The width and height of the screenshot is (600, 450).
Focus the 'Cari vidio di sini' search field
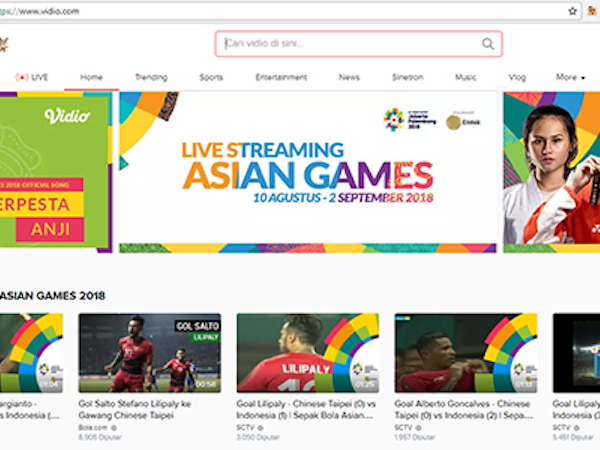pos(358,44)
